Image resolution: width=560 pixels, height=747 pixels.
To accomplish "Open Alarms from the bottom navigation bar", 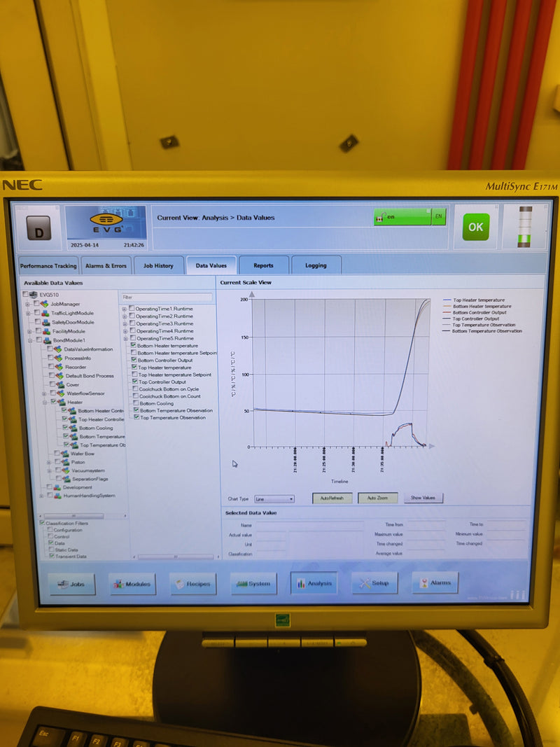I will tap(435, 582).
